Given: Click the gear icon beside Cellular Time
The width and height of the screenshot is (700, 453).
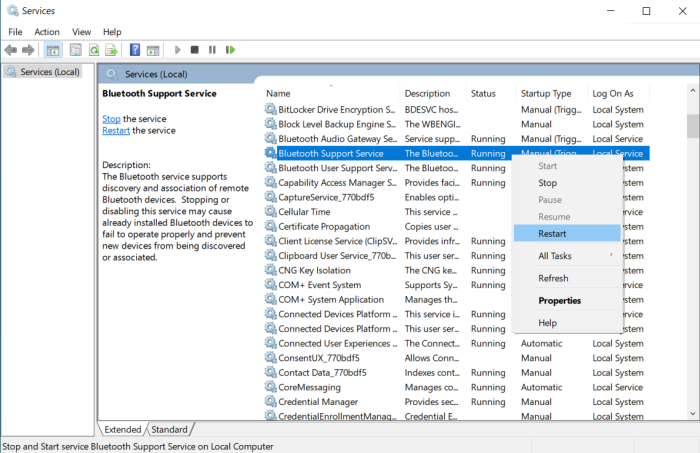Looking at the screenshot, I should point(270,211).
